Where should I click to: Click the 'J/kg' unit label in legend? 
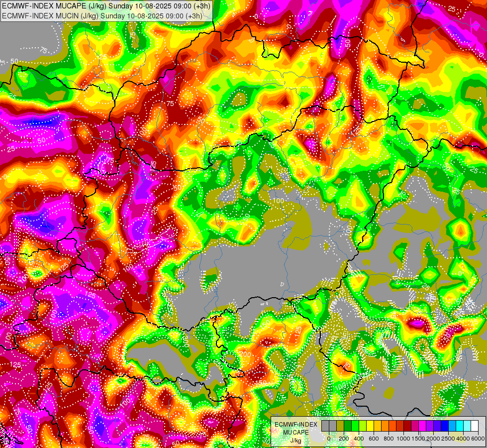pyautogui.click(x=295, y=441)
